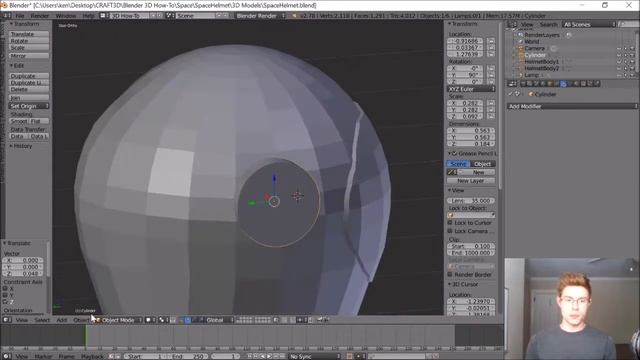Open the Set Origin dropdown
Screen dimensions: 640x360
29,106
